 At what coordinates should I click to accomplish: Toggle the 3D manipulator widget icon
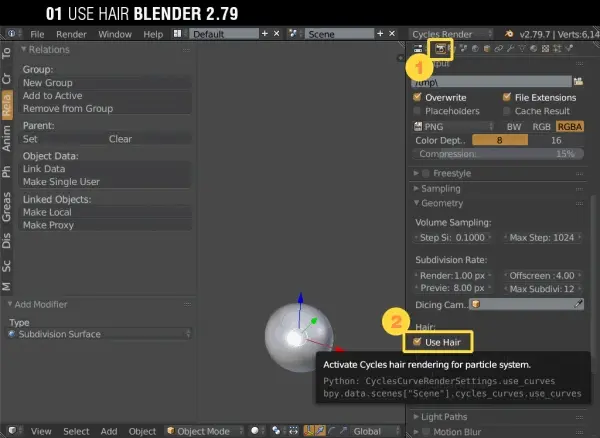(308, 431)
